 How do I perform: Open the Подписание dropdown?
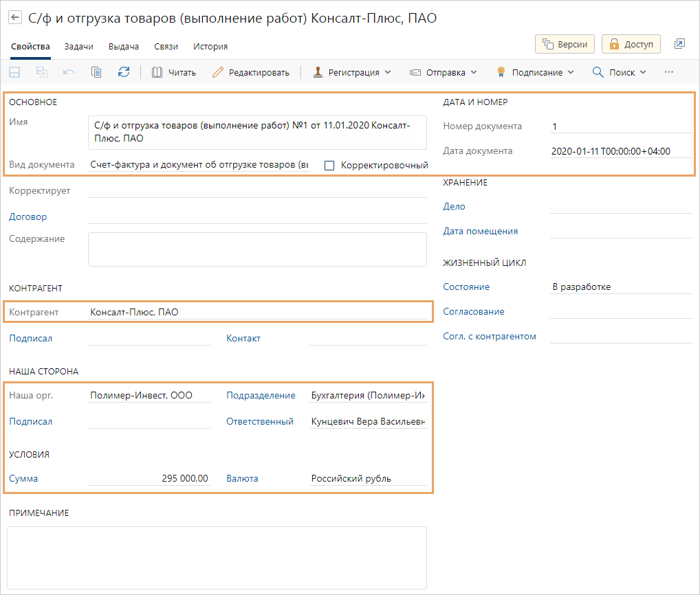click(x=534, y=72)
